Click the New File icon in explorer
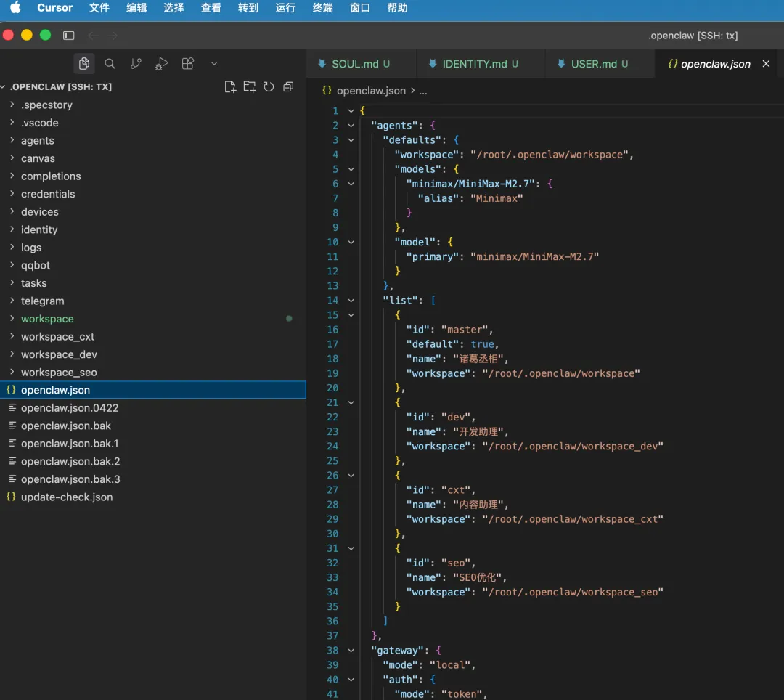784x700 pixels. click(x=230, y=87)
